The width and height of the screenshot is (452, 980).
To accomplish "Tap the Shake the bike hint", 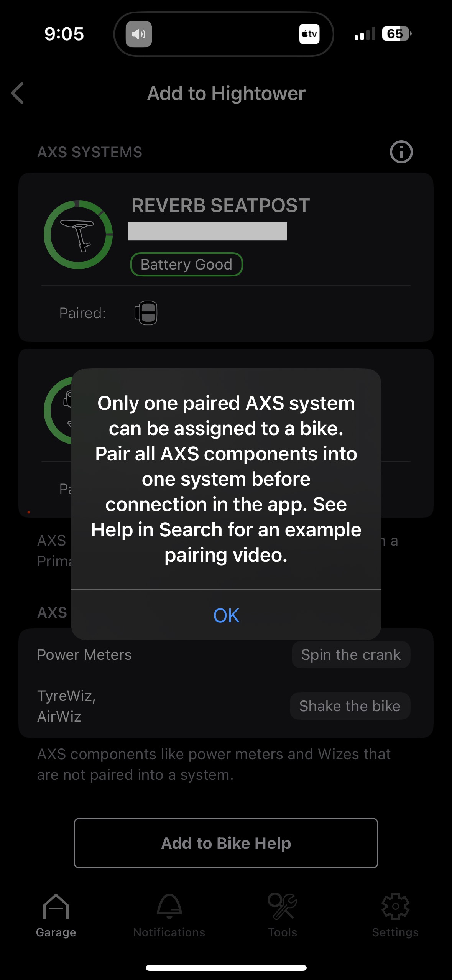I will tap(350, 706).
